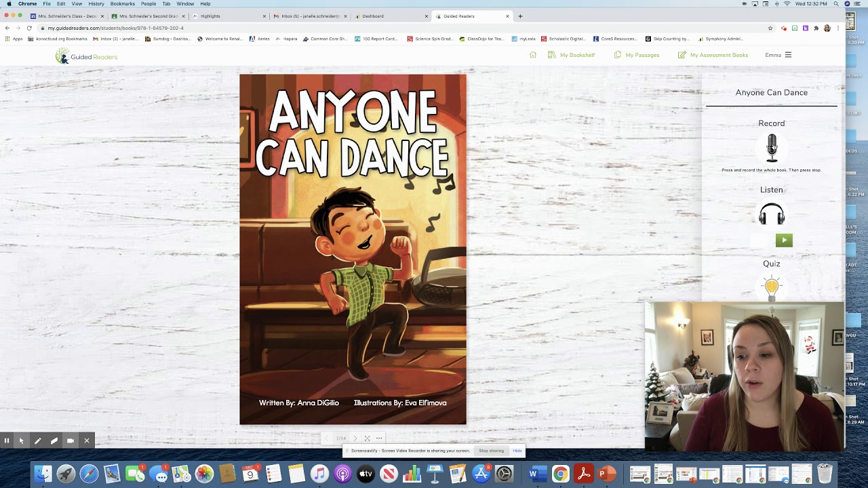This screenshot has height=488, width=868.
Task: Open the Apps bookmarks shortcut
Action: click(14, 39)
